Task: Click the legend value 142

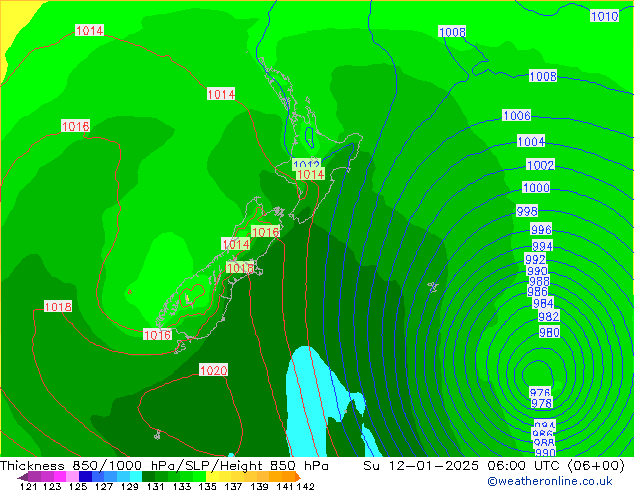Action: (305, 486)
